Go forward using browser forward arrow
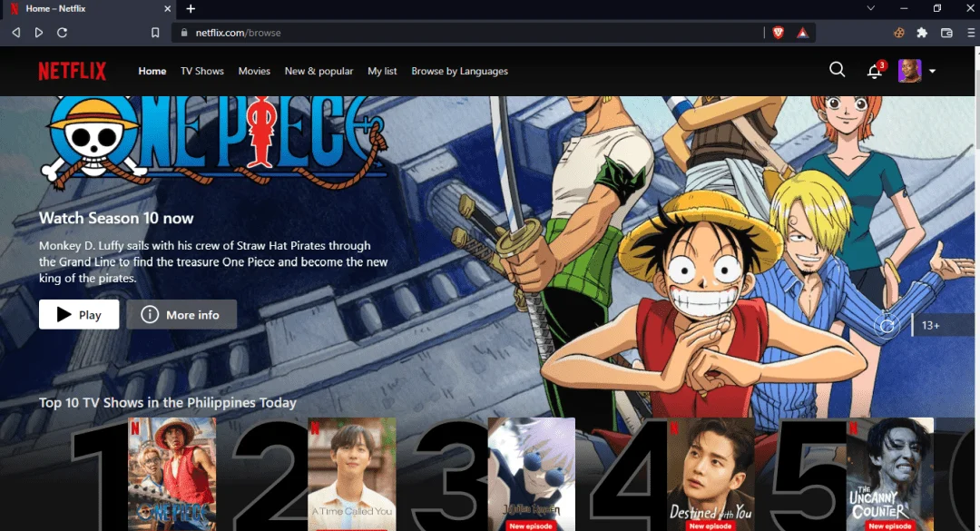 (39, 33)
